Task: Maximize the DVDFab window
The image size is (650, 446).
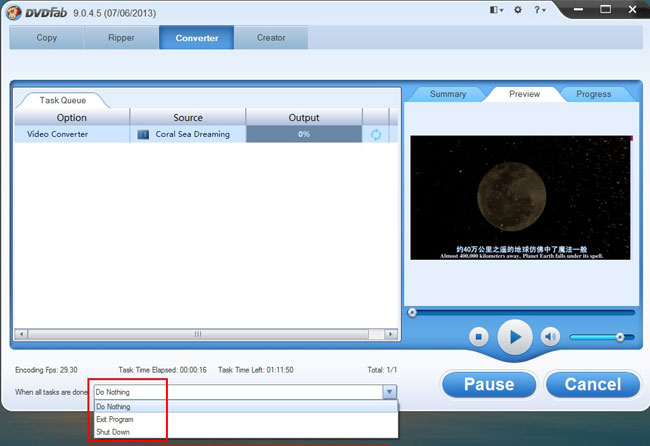Action: coord(606,9)
